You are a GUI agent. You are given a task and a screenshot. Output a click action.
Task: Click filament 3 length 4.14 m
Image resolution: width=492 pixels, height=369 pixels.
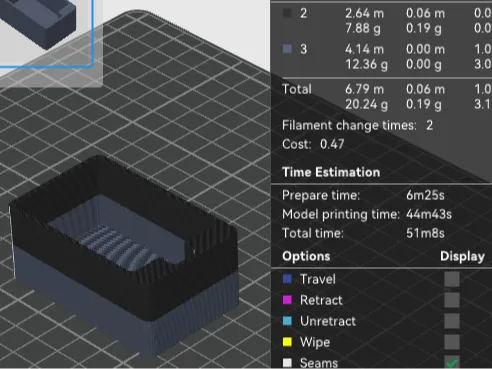(364, 49)
